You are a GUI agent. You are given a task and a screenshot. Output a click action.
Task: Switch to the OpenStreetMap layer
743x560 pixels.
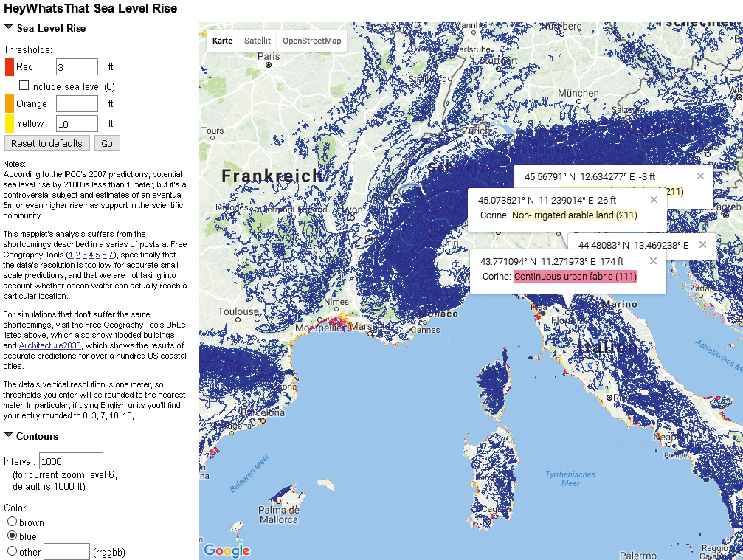[312, 41]
